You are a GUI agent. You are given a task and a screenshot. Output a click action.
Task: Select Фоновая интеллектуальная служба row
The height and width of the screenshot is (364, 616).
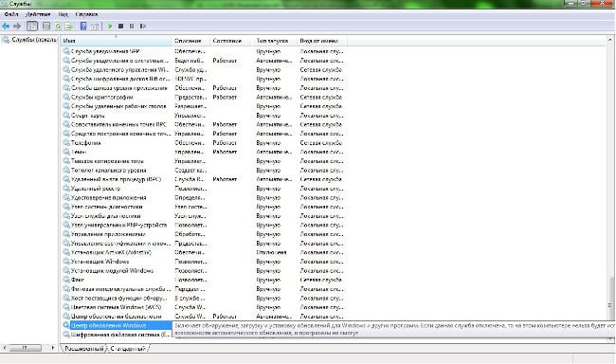tap(204, 289)
